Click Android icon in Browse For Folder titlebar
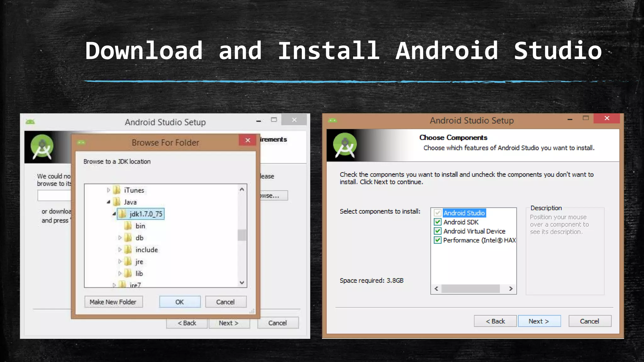 click(x=81, y=143)
